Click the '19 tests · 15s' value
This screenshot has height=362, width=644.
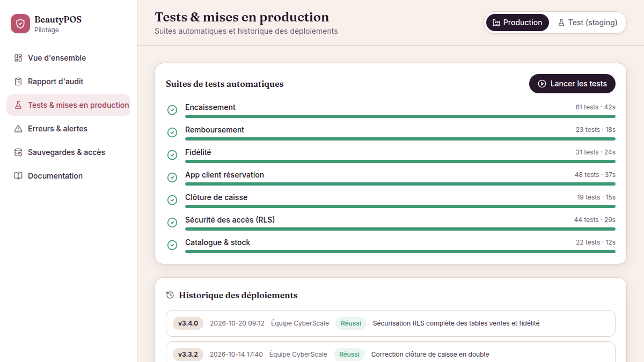point(596,197)
